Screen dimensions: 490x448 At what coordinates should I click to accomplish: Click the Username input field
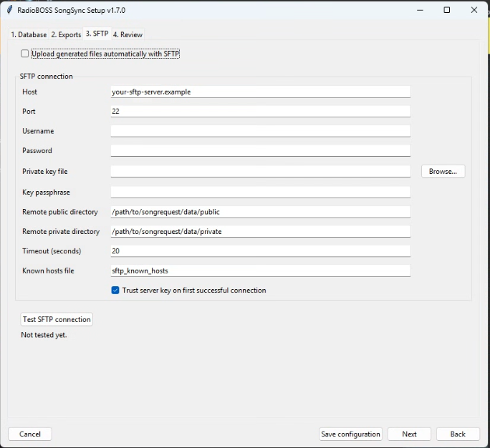pos(261,131)
